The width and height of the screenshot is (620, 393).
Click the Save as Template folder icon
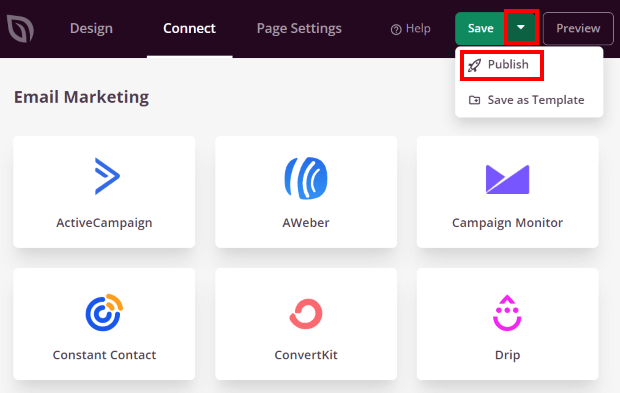(x=474, y=100)
